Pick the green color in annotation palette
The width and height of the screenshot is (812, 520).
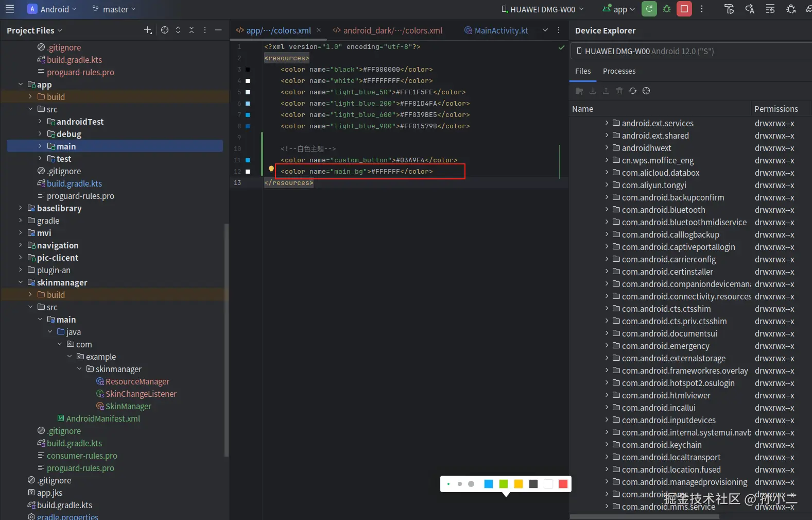(x=504, y=484)
